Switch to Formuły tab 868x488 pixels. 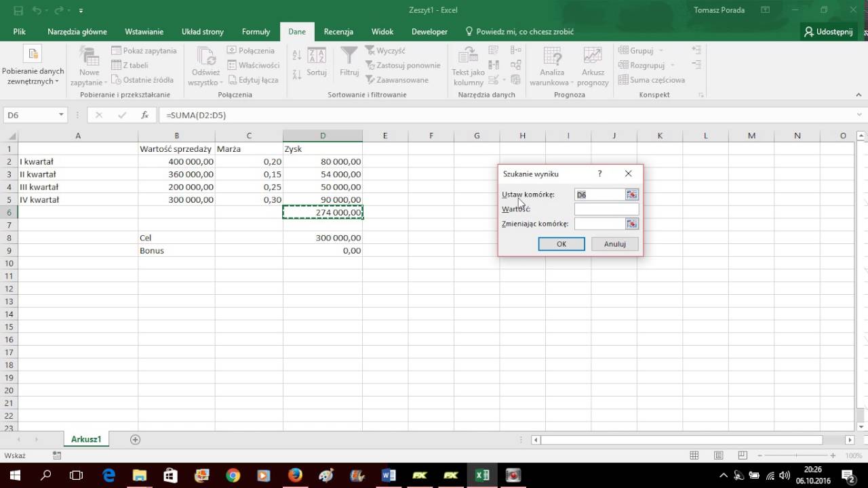point(256,32)
